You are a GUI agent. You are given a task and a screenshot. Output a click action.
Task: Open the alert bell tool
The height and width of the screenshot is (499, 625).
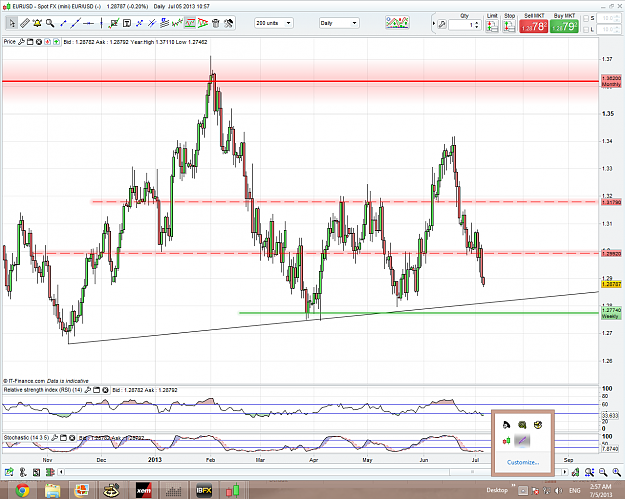[x=37, y=24]
